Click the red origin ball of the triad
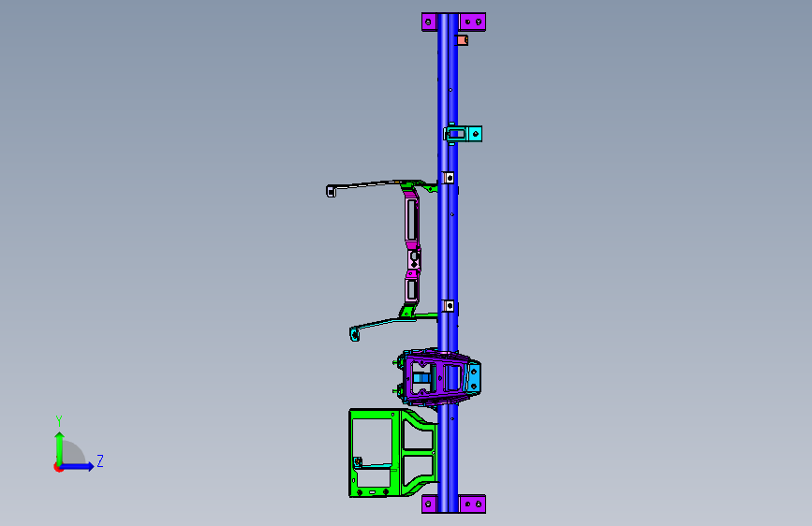812x526 pixels. [58, 467]
